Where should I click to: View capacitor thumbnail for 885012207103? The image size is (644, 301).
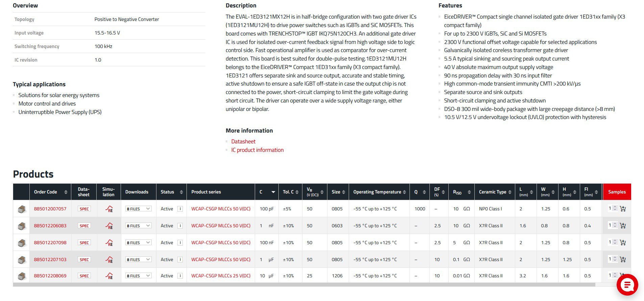[22, 260]
